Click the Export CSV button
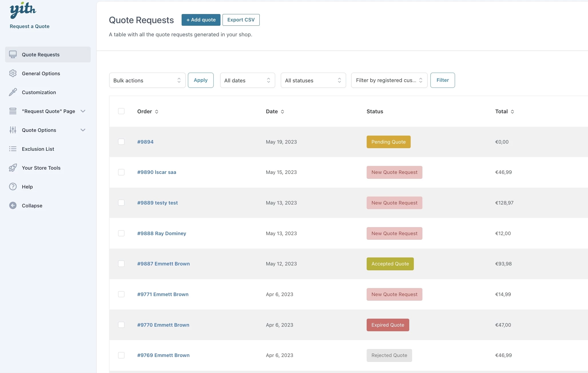 point(241,20)
